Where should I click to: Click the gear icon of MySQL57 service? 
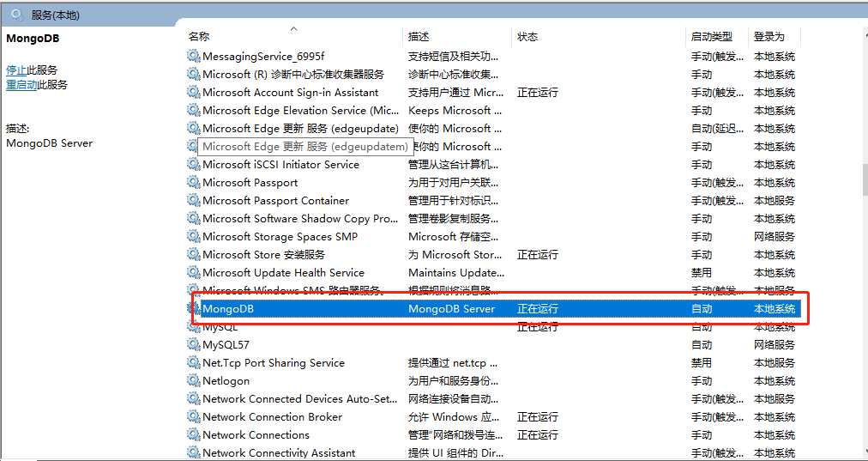[x=193, y=344]
